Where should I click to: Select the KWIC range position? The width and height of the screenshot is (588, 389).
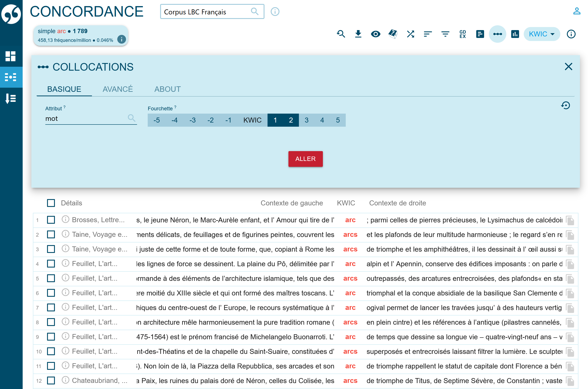[x=252, y=120]
